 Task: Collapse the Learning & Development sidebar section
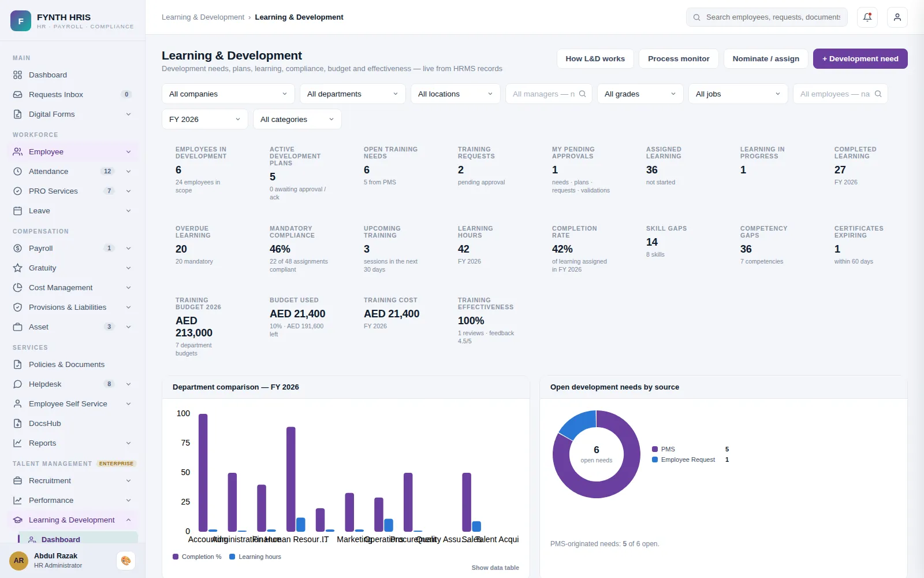(128, 520)
